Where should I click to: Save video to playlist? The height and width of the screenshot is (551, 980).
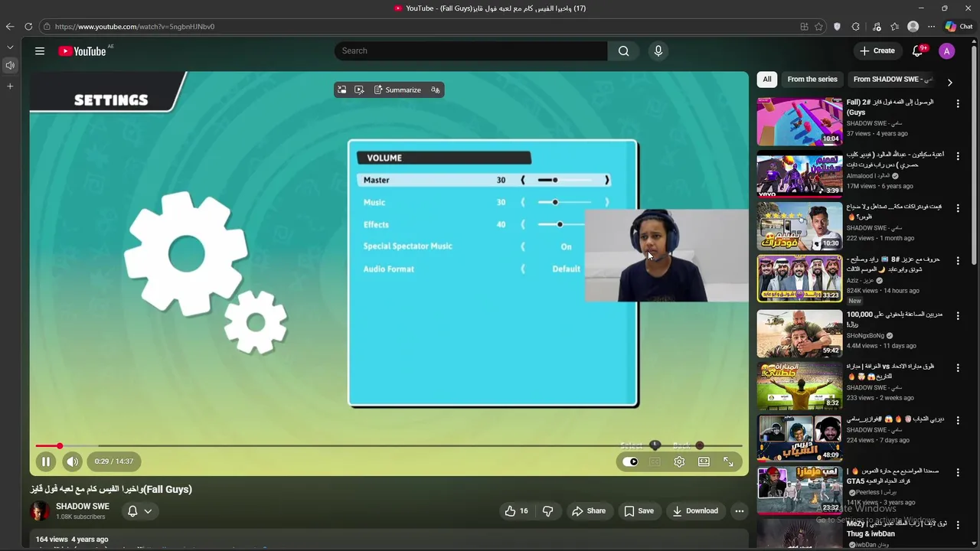click(639, 510)
